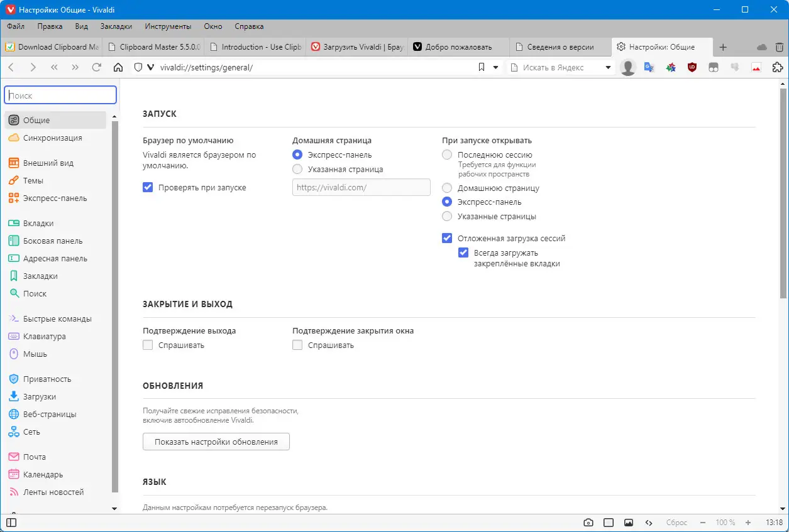Go to the home page icon

click(x=118, y=67)
